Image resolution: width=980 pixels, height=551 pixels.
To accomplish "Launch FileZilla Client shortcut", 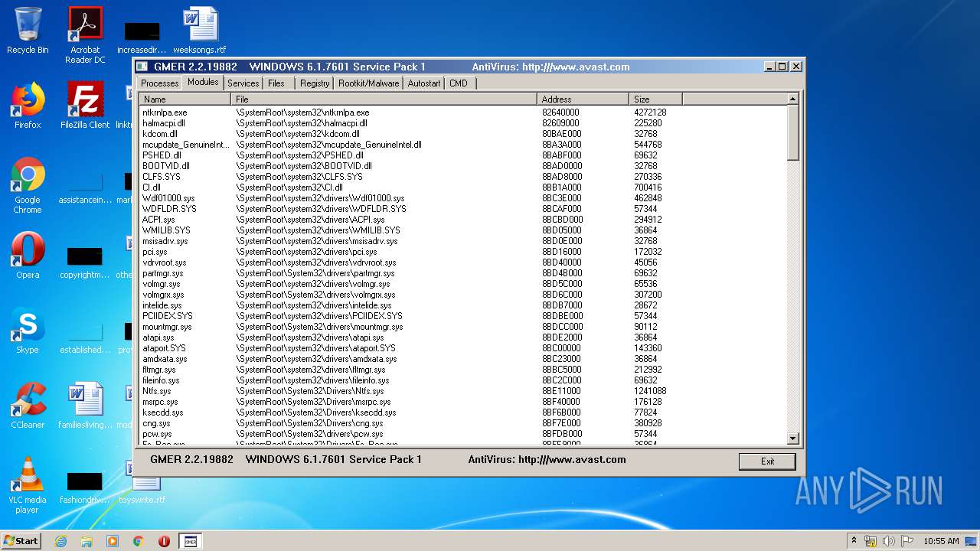I will click(x=85, y=106).
